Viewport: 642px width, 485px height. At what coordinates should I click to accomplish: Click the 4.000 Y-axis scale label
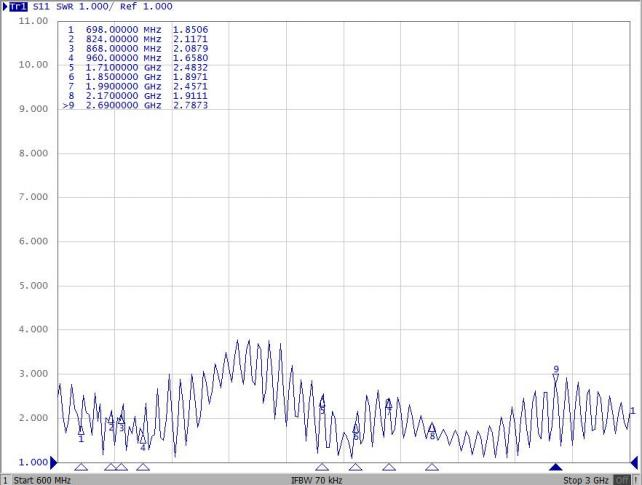[x=33, y=329]
